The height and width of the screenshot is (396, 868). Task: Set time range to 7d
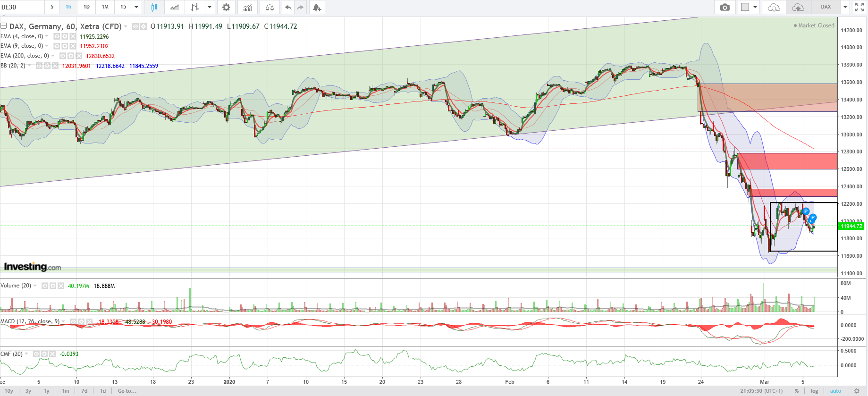84,391
